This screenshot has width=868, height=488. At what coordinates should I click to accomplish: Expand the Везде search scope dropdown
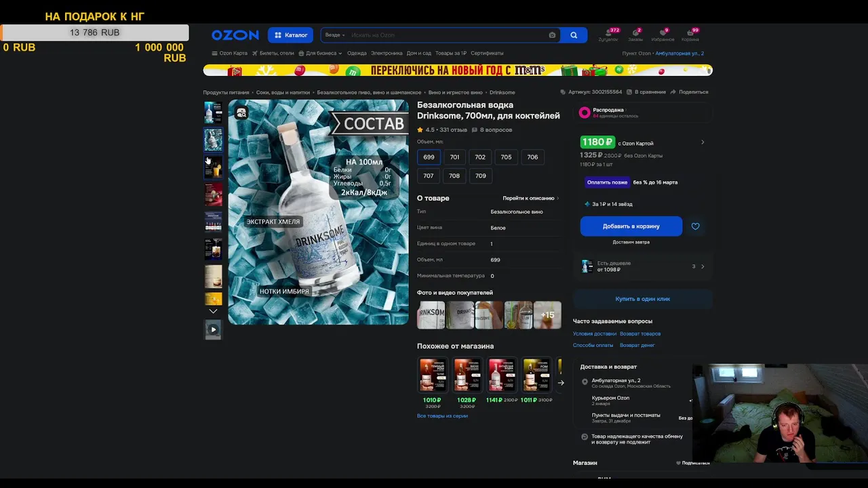(x=335, y=35)
